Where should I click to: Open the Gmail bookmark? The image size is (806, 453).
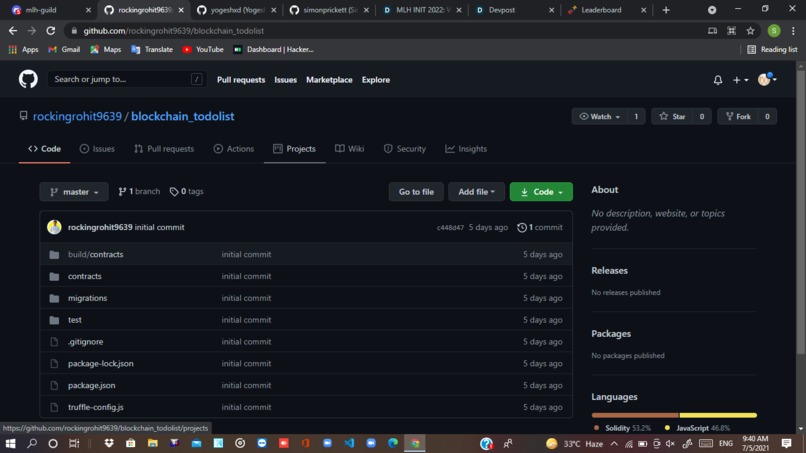[x=64, y=49]
